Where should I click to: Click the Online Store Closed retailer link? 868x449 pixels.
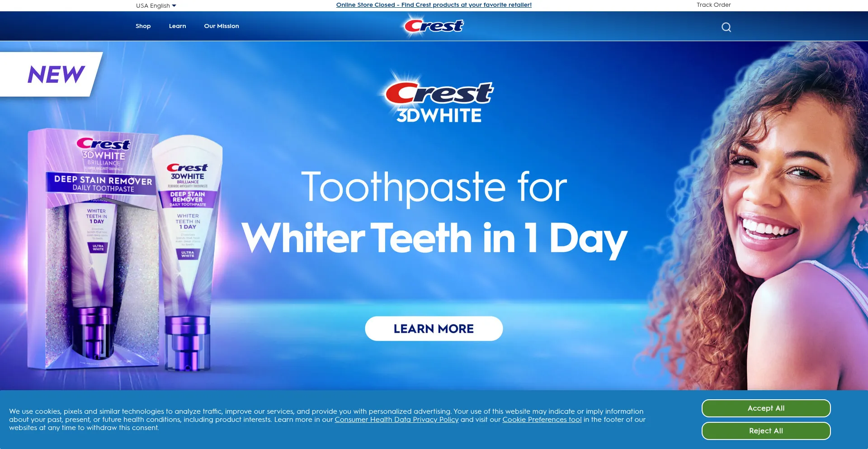434,5
